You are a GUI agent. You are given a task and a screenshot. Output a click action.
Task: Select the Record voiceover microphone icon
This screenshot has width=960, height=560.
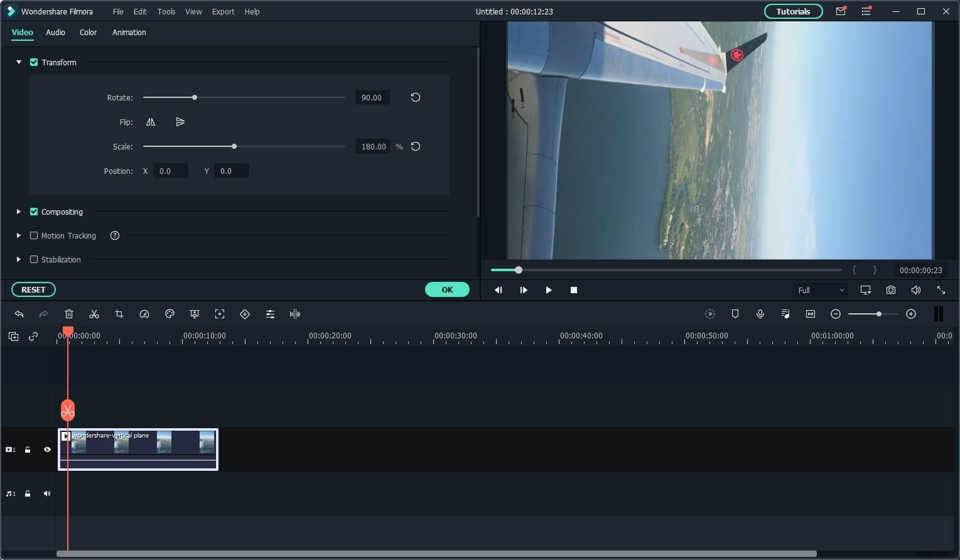(760, 314)
